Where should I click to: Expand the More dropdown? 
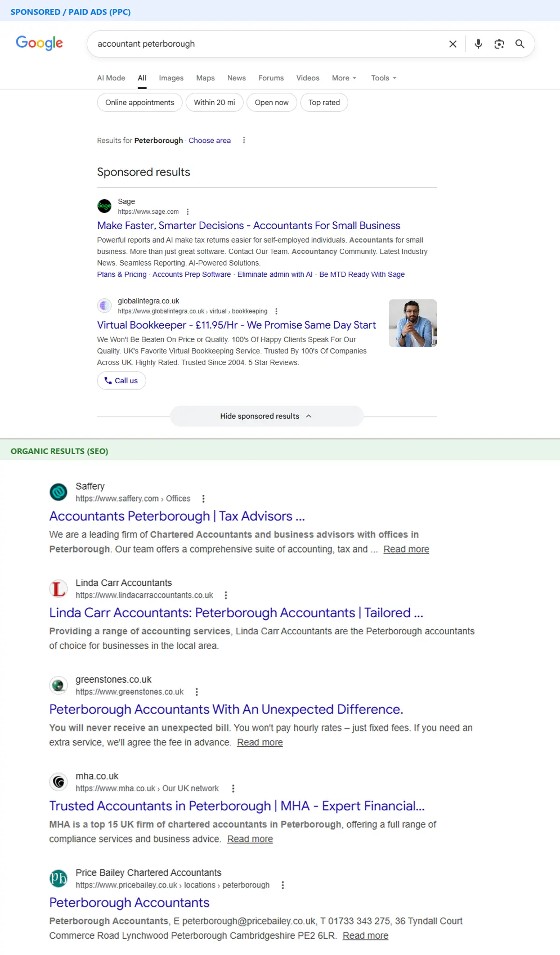click(x=344, y=78)
